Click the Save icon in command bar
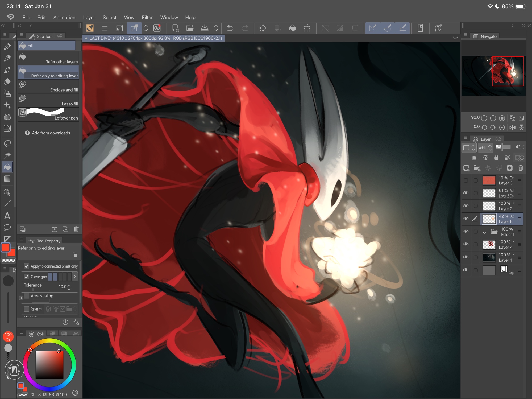This screenshot has width=532, height=399. tap(204, 28)
